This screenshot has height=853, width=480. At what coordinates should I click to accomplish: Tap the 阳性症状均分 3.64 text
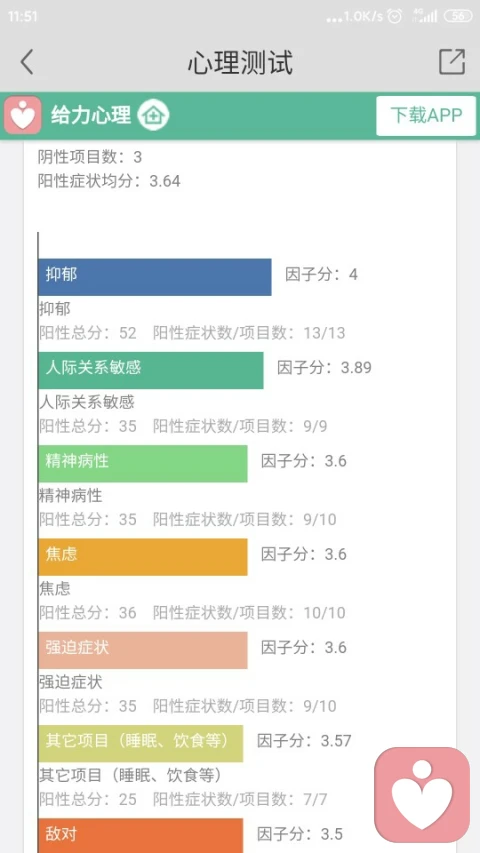(x=109, y=181)
